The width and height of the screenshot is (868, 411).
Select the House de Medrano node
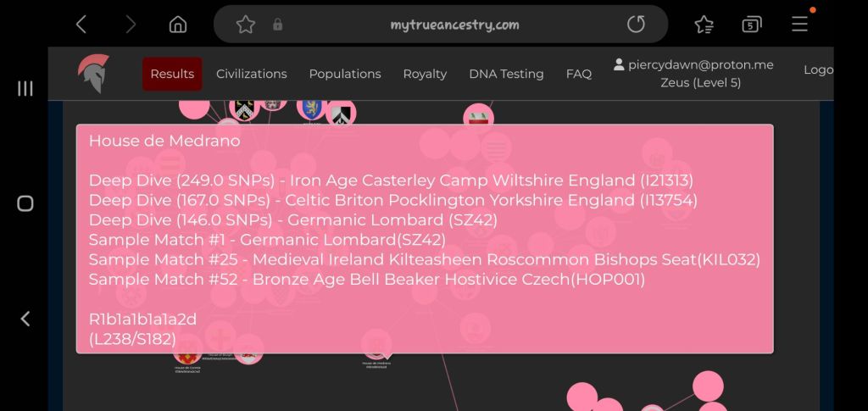pos(376,344)
